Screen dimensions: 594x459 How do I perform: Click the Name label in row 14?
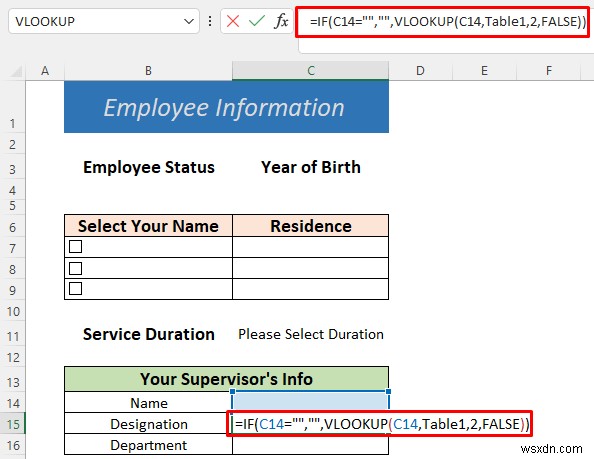[148, 403]
